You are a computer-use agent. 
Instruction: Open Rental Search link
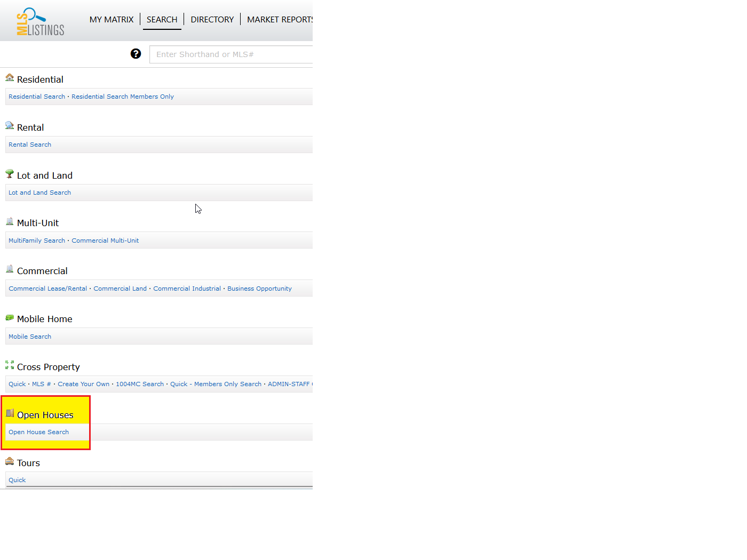(30, 145)
